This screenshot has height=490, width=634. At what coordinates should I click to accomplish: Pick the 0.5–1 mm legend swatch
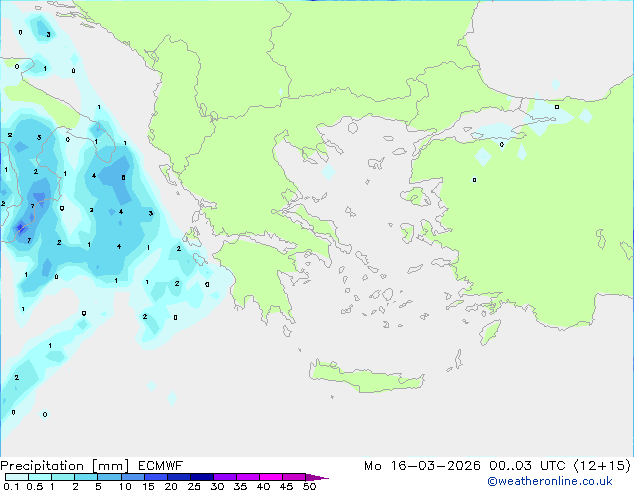coord(40,477)
